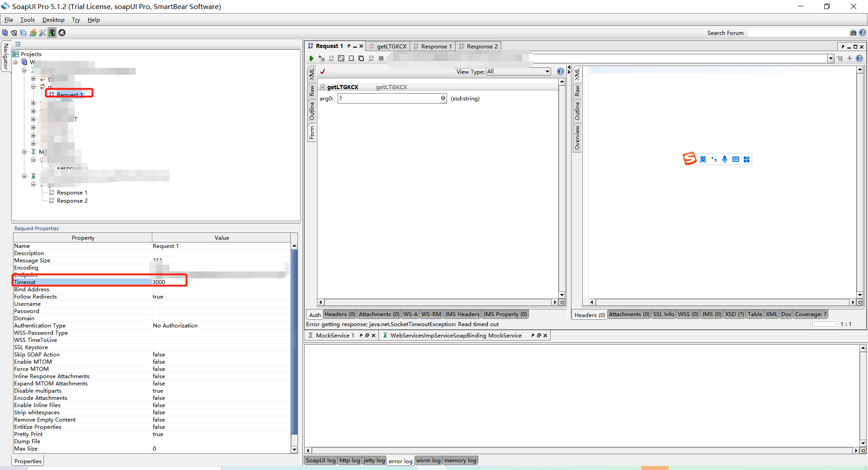Screen dimensions: 868x470
Task: Click the navigator tree options icon
Action: pos(18,44)
